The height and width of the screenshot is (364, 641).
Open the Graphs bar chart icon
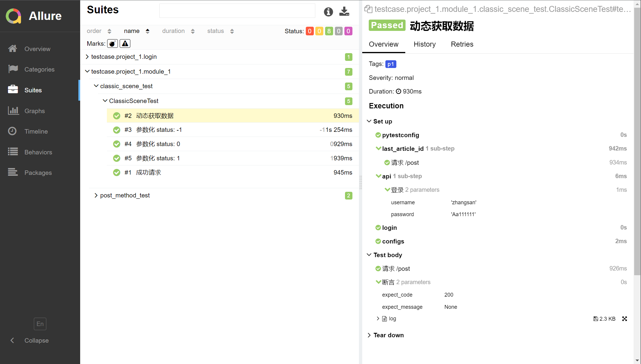click(x=13, y=111)
